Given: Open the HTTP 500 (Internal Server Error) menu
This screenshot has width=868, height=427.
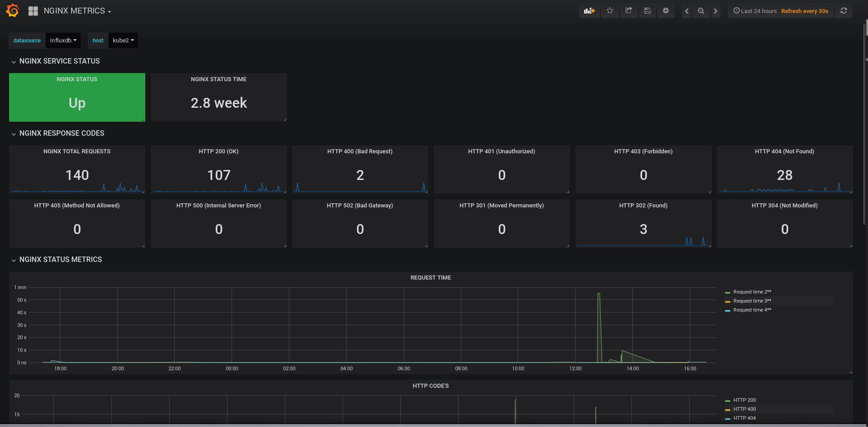Looking at the screenshot, I should pos(219,206).
